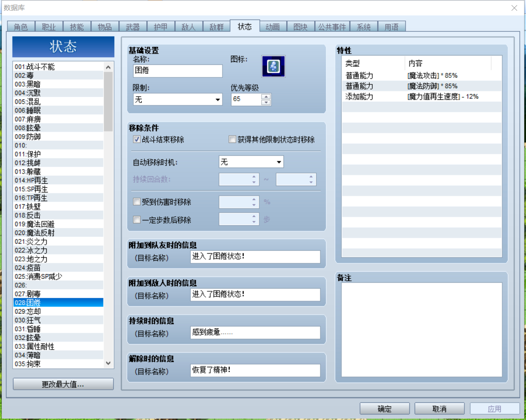The image size is (526, 420).
Task: Switch to the 公共事件 tab
Action: [x=332, y=27]
